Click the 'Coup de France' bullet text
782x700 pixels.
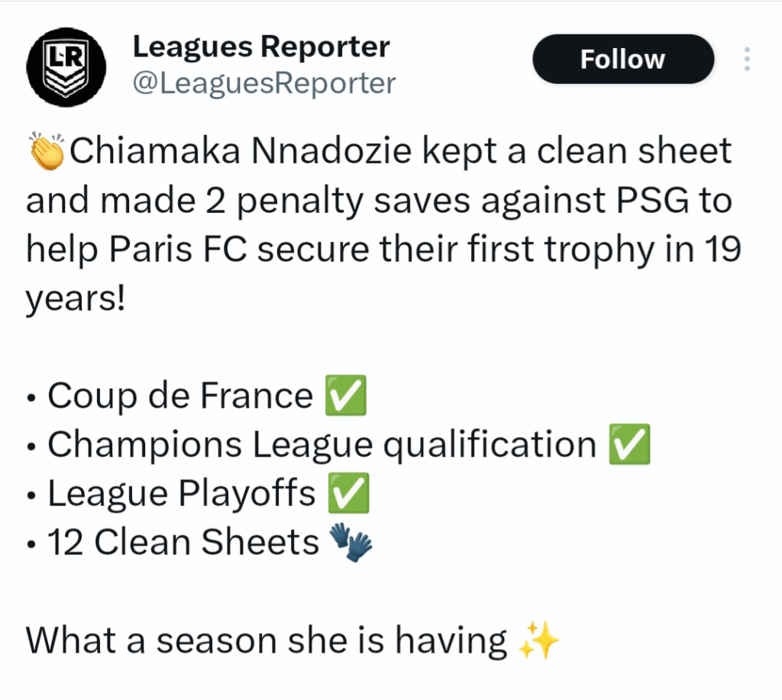180,396
